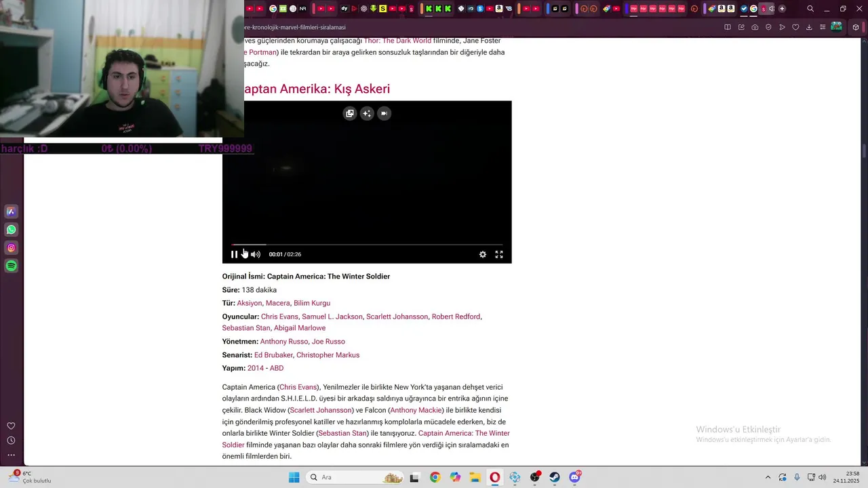Viewport: 868px width, 488px height.
Task: Click the edit page icon in address bar
Action: tap(741, 27)
